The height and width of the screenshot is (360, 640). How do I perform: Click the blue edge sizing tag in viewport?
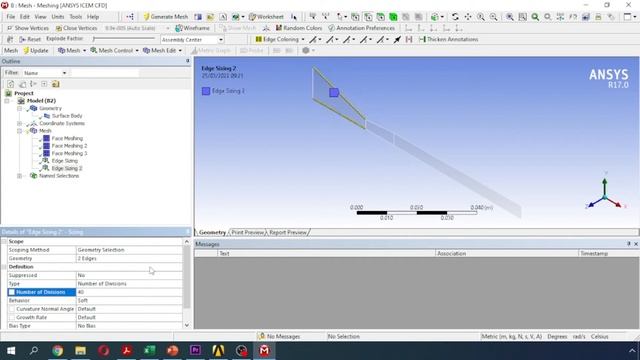[x=334, y=93]
